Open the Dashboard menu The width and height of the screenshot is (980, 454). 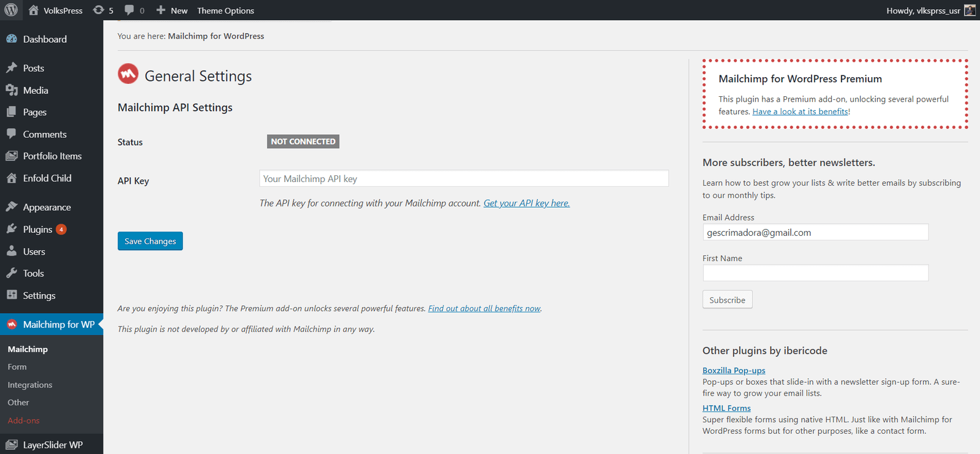point(45,39)
